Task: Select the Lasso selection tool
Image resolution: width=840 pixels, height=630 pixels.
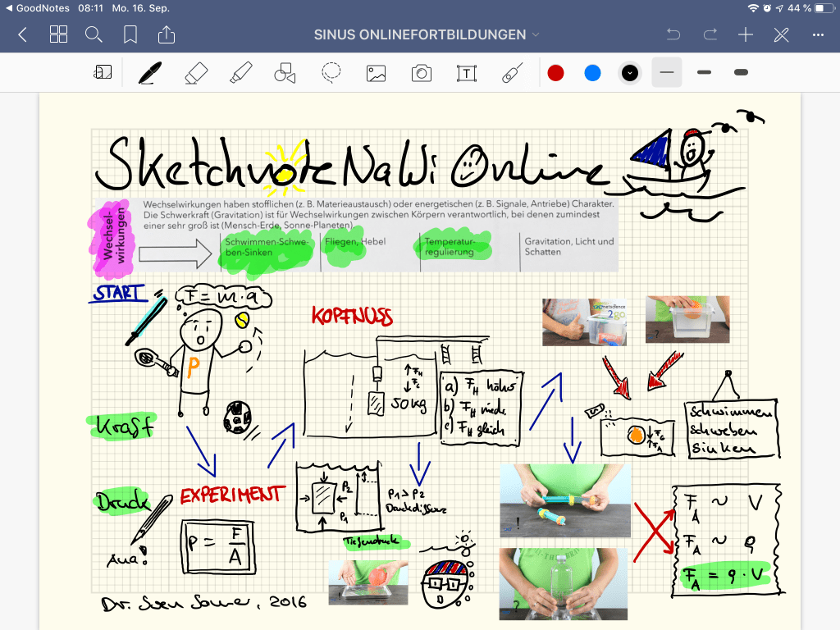Action: pos(331,73)
